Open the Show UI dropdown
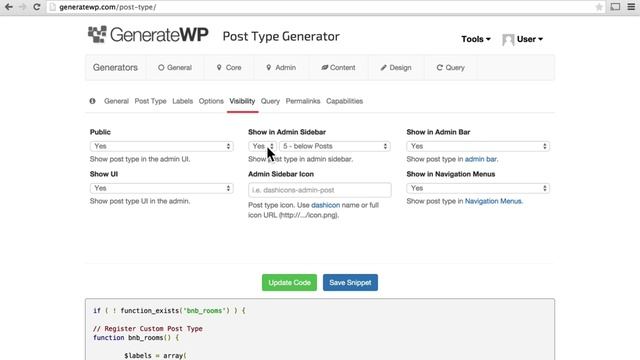This screenshot has width=640, height=360. [x=162, y=188]
